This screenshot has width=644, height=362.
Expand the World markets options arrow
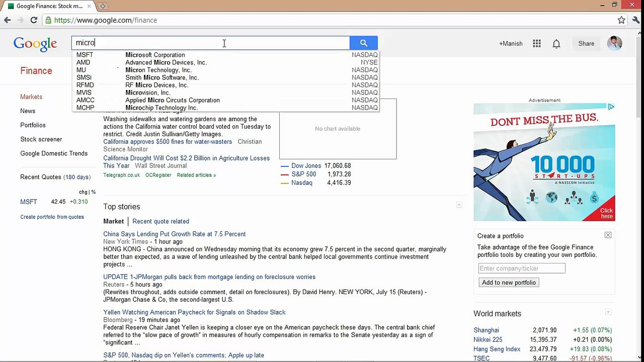(608, 312)
